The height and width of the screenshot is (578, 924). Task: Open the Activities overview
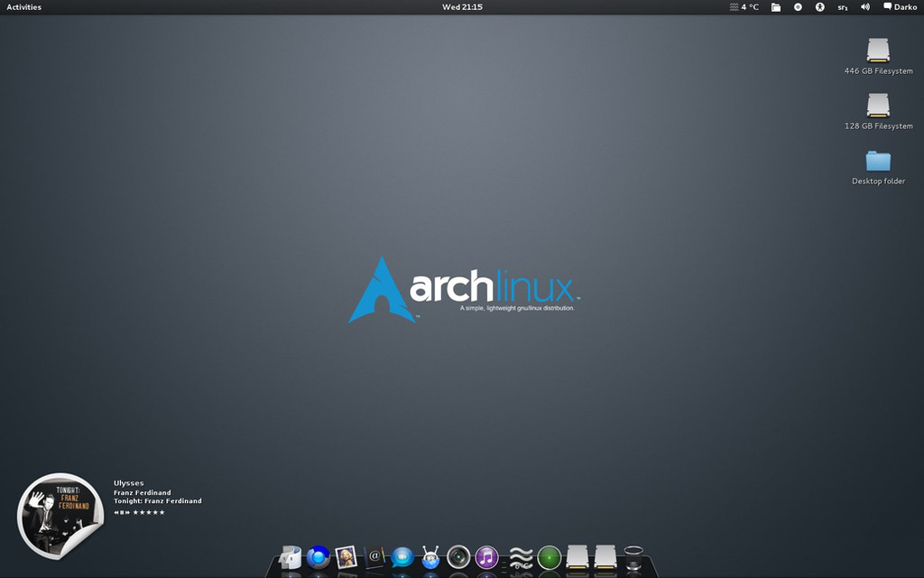pyautogui.click(x=23, y=7)
